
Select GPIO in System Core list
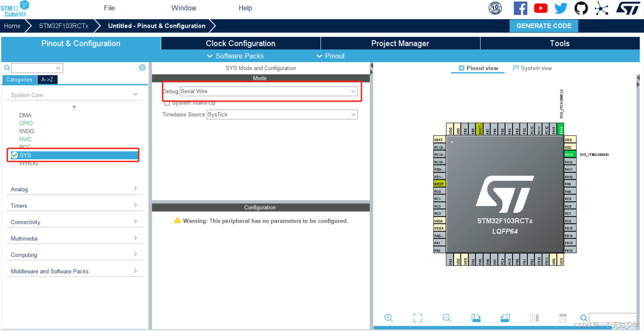click(26, 123)
